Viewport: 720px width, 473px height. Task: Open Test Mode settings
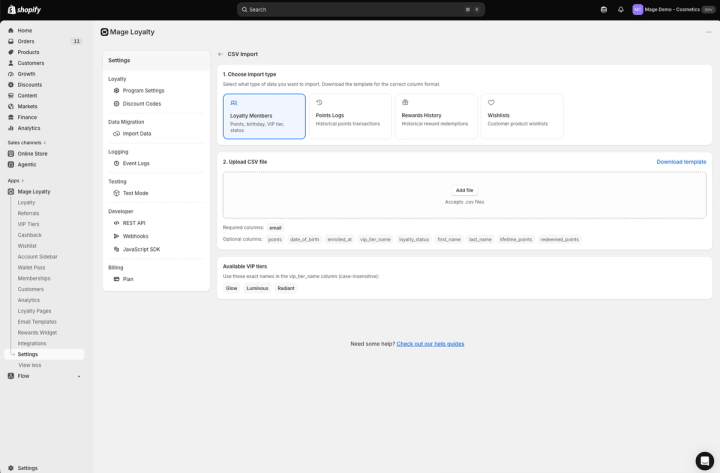(135, 193)
